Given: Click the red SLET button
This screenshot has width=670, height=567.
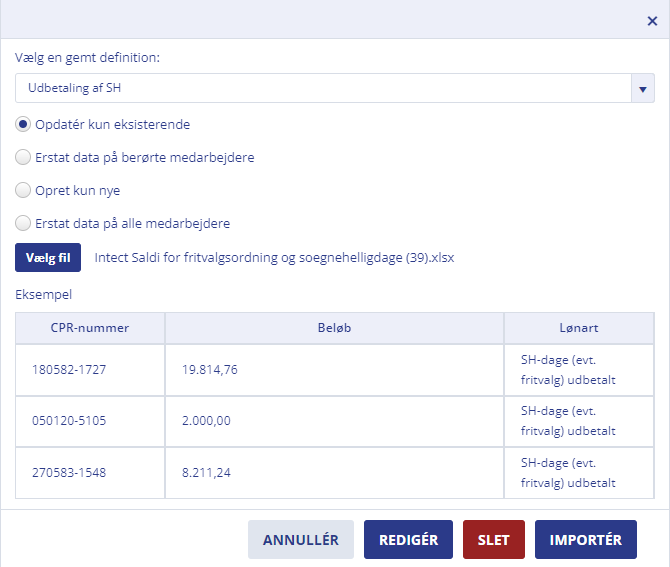Looking at the screenshot, I should [x=494, y=540].
